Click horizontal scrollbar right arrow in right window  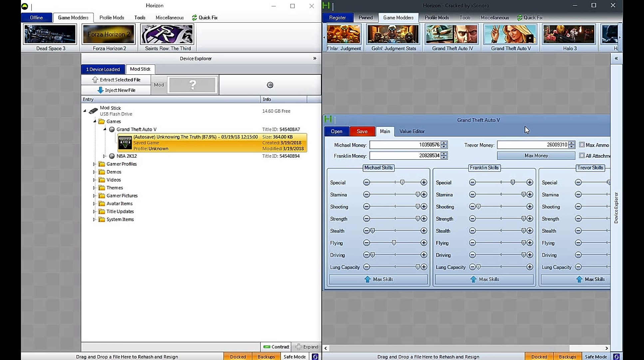click(x=607, y=348)
